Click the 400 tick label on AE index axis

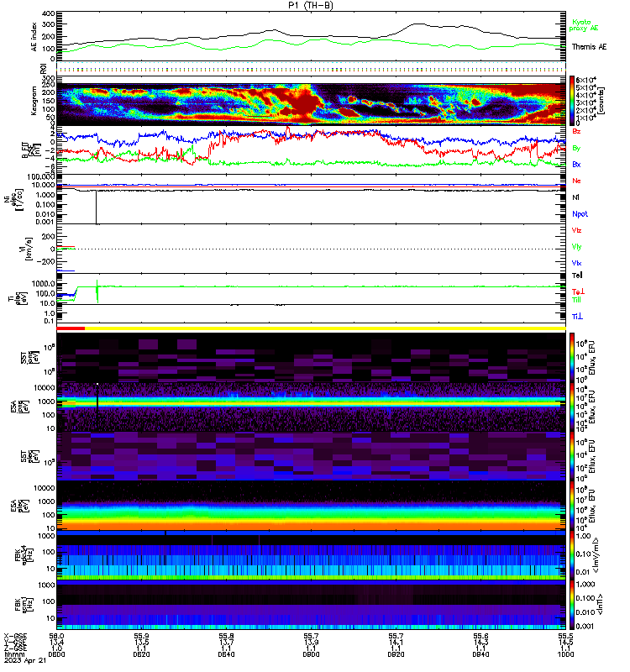49,13
